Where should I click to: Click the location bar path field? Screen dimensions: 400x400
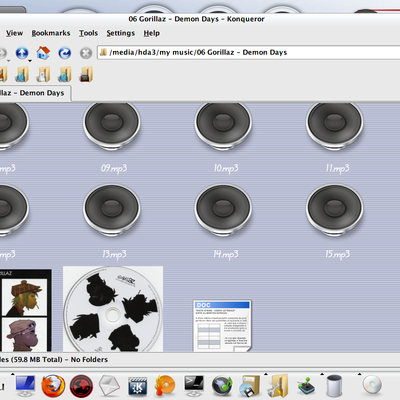(x=249, y=52)
